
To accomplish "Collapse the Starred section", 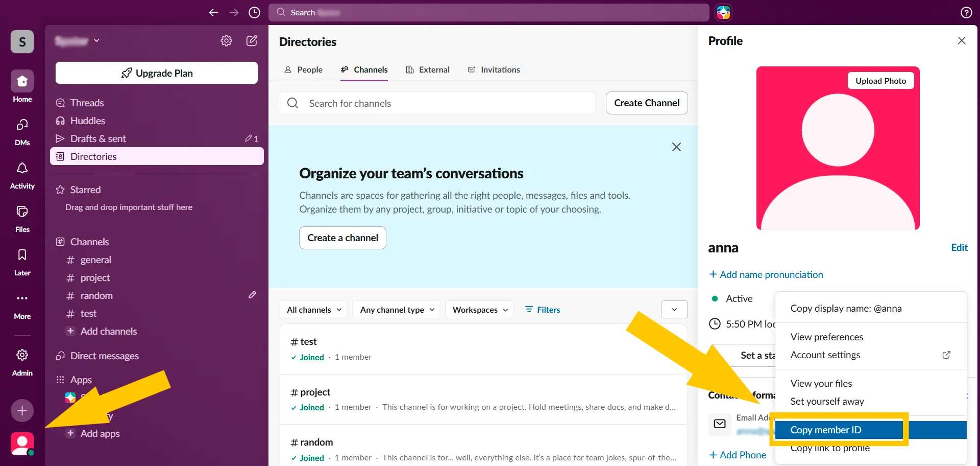I will tap(78, 190).
